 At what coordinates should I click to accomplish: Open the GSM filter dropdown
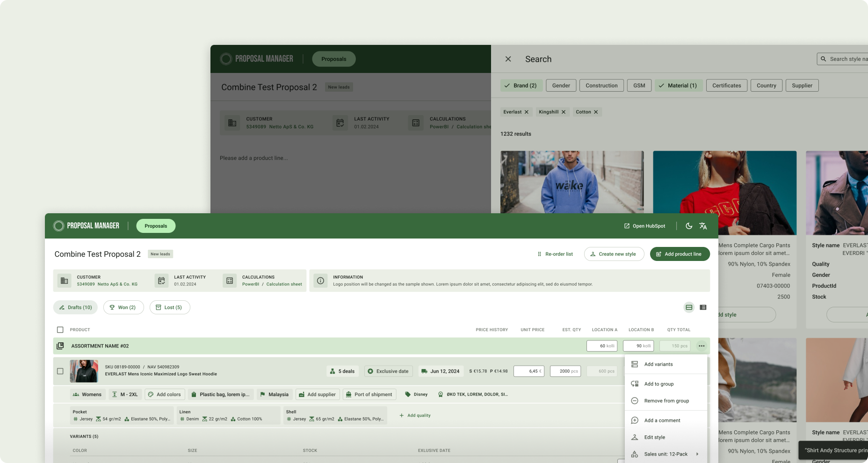[639, 86]
